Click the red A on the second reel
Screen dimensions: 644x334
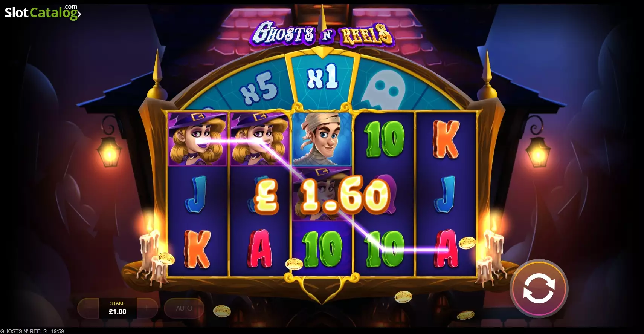(260, 248)
